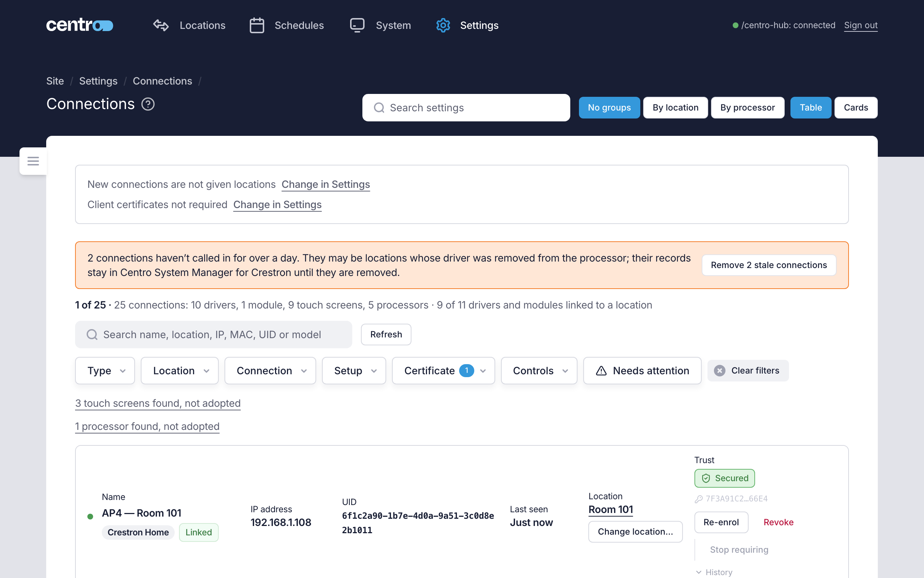Open 1 processor found, not adopted

(x=147, y=426)
